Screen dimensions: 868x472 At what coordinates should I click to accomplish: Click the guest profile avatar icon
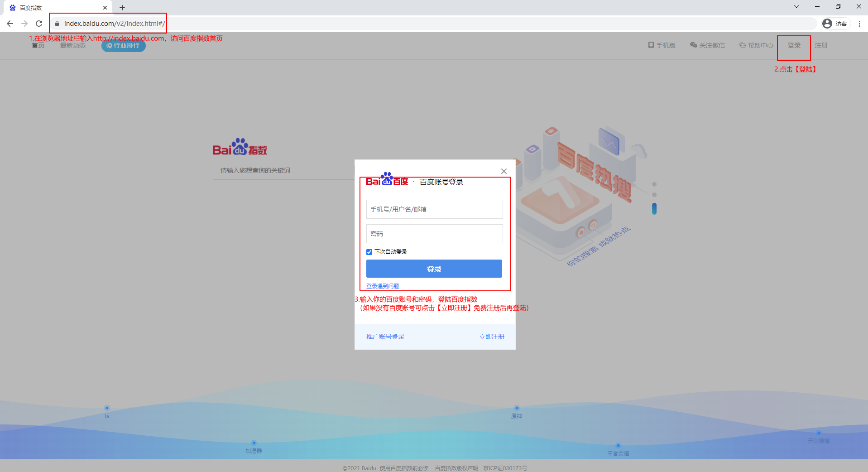click(827, 24)
